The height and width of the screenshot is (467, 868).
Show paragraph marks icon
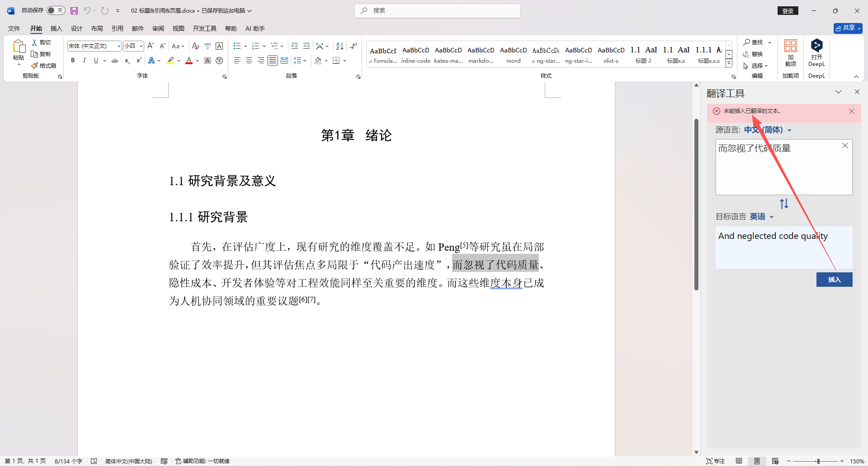pyautogui.click(x=354, y=46)
